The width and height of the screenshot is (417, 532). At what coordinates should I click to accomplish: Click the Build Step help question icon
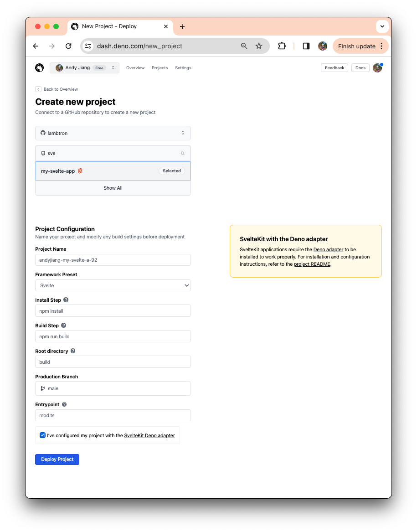point(64,325)
